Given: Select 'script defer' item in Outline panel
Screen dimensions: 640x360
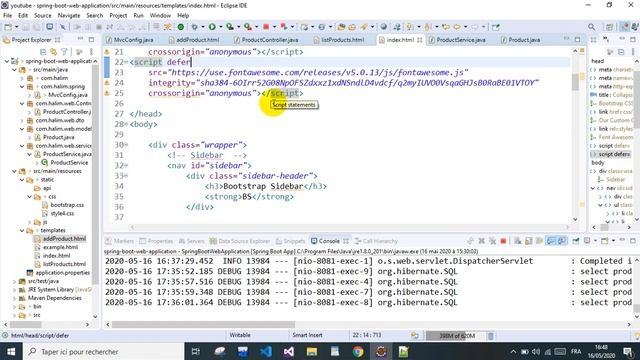Looking at the screenshot, I should tap(614, 154).
